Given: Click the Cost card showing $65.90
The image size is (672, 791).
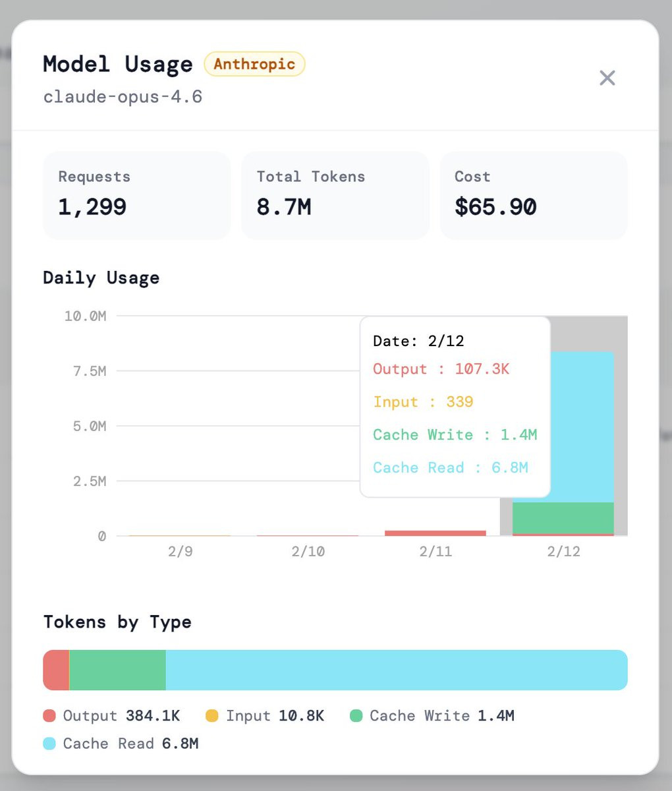Looking at the screenshot, I should click(x=533, y=195).
